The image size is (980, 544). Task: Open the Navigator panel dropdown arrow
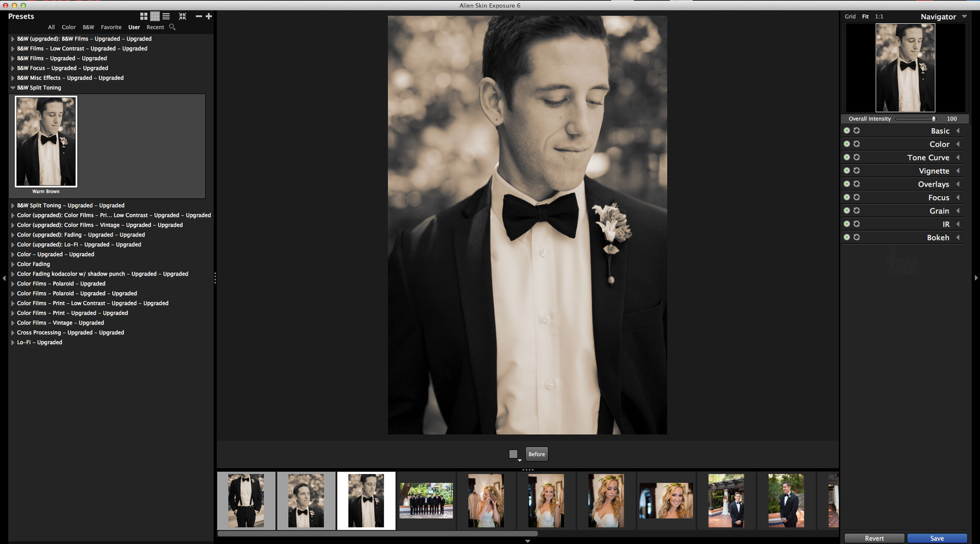[964, 17]
